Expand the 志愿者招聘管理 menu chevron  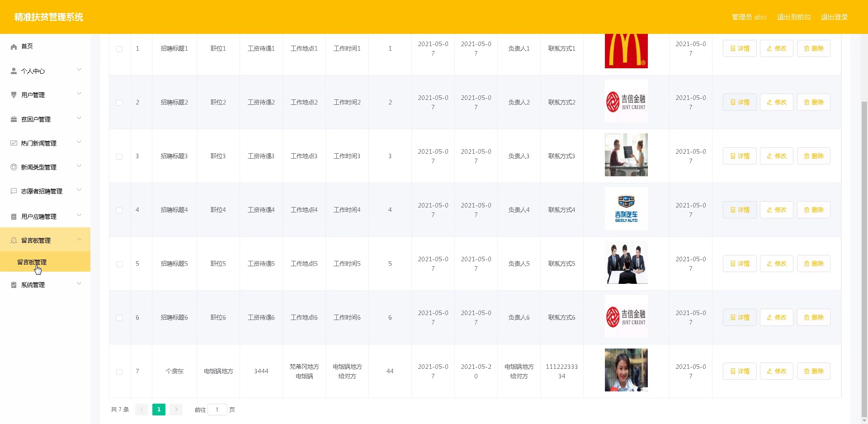79,190
